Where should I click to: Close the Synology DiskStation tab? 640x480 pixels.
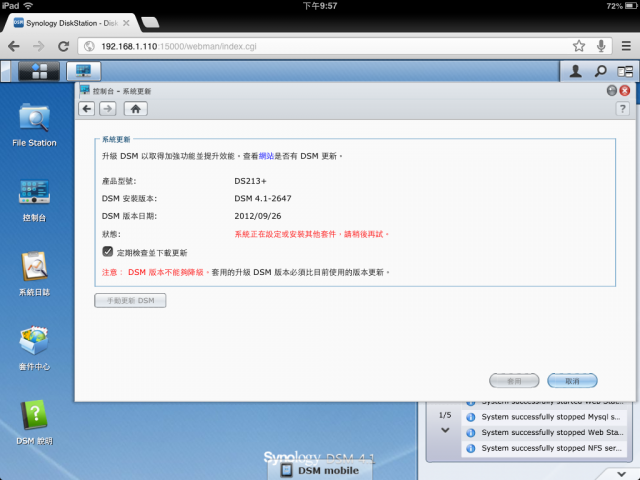127,23
